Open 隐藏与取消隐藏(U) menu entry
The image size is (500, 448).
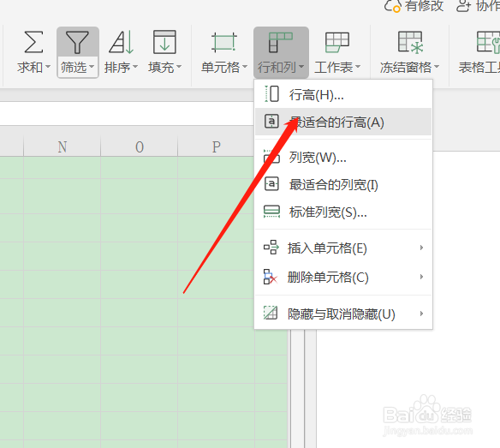pos(343,314)
